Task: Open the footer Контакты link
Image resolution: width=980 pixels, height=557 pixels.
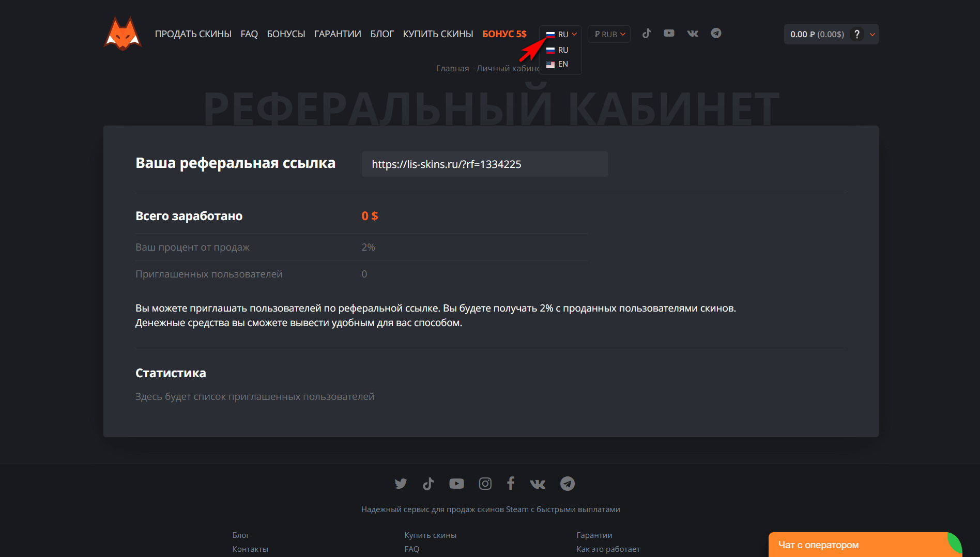Action: pyautogui.click(x=250, y=549)
